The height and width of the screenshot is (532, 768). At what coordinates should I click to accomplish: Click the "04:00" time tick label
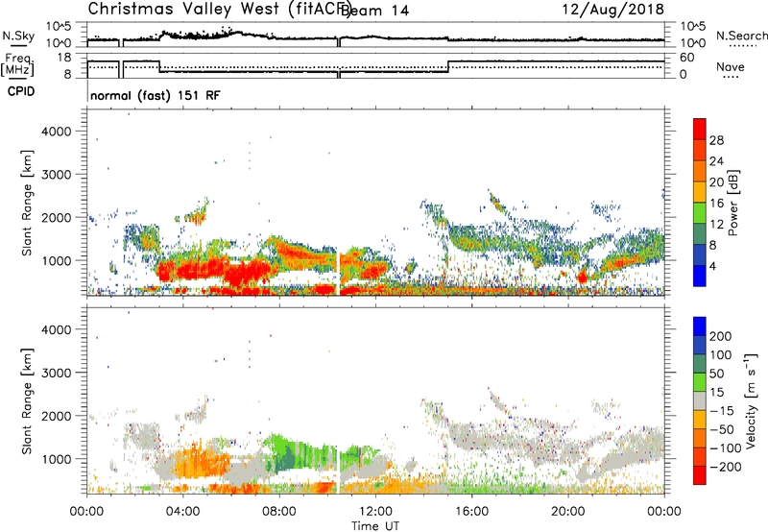(x=182, y=512)
